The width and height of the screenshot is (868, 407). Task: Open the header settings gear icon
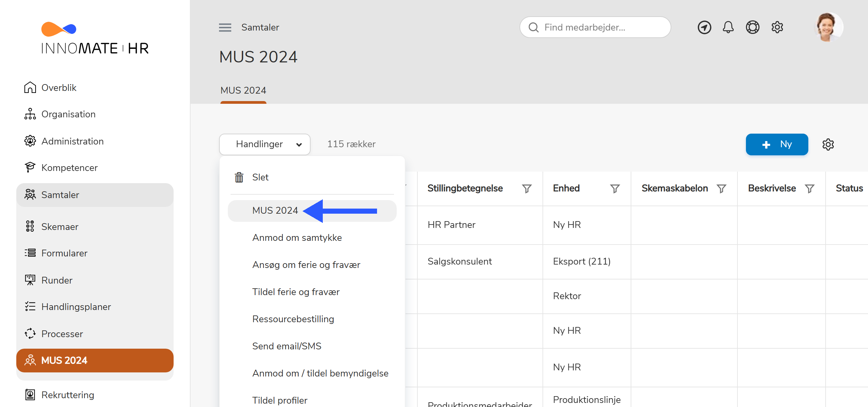[777, 27]
